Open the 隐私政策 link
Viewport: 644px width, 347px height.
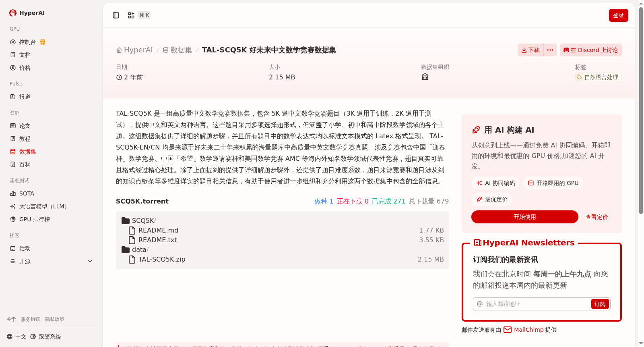pos(55,319)
